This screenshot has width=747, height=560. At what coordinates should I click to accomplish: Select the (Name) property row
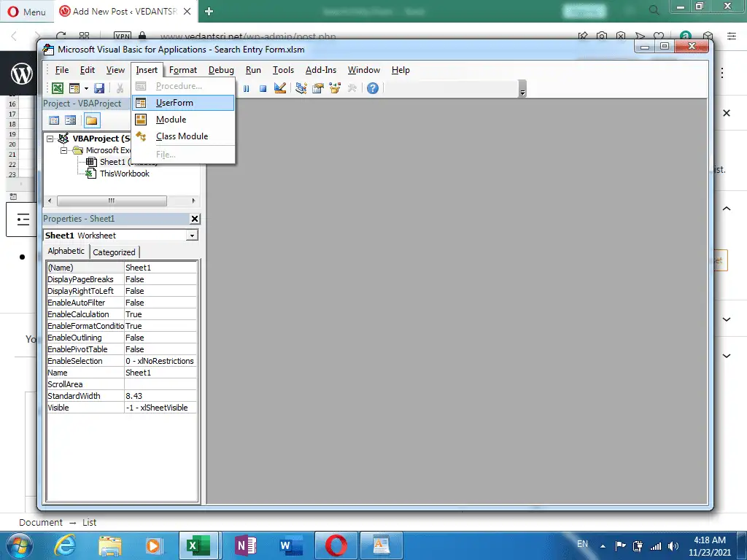pyautogui.click(x=122, y=268)
